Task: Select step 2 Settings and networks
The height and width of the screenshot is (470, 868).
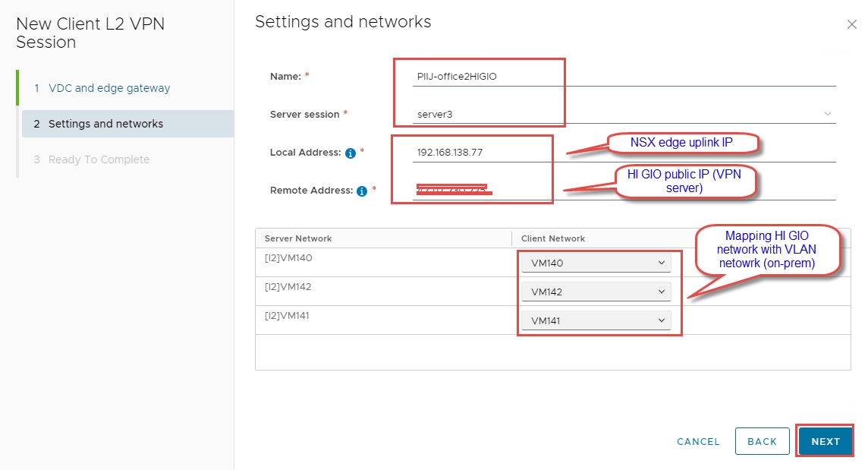Action: click(x=105, y=124)
